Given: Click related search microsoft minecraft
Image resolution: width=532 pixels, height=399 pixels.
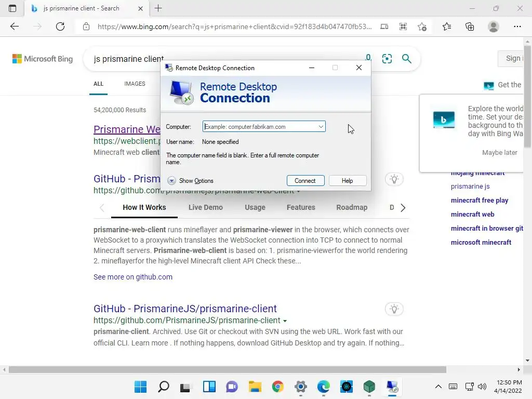Looking at the screenshot, I should (481, 242).
